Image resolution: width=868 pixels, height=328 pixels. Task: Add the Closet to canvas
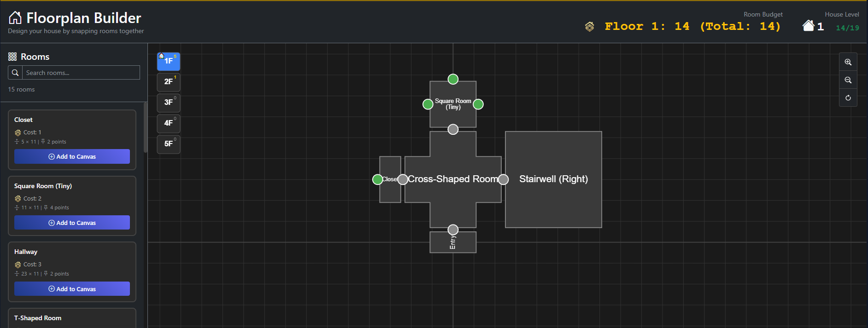(x=72, y=156)
